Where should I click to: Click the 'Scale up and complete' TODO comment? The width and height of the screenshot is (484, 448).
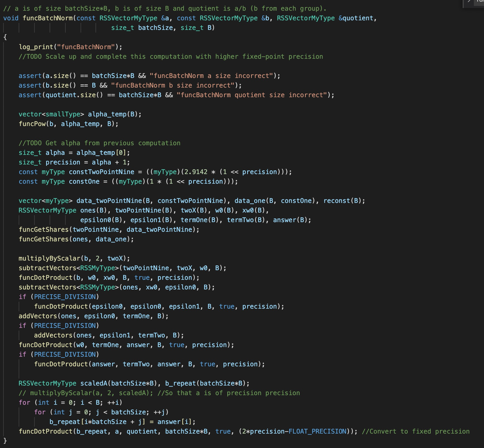pos(171,57)
